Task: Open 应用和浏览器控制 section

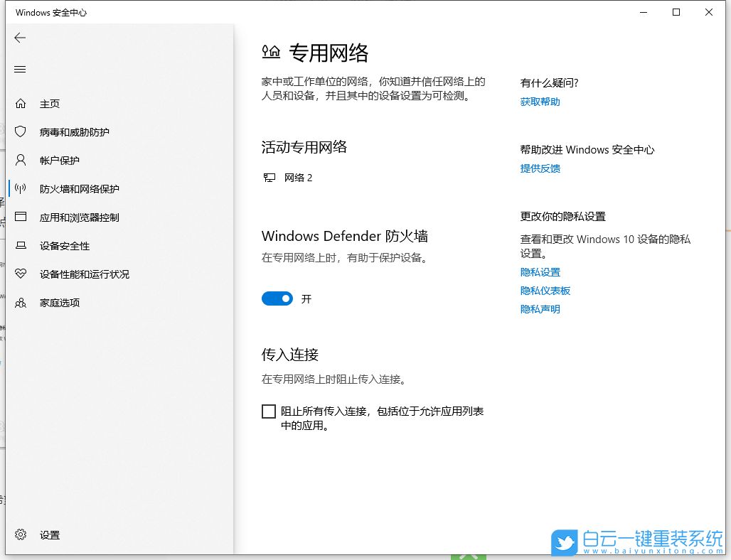Action: 21,217
